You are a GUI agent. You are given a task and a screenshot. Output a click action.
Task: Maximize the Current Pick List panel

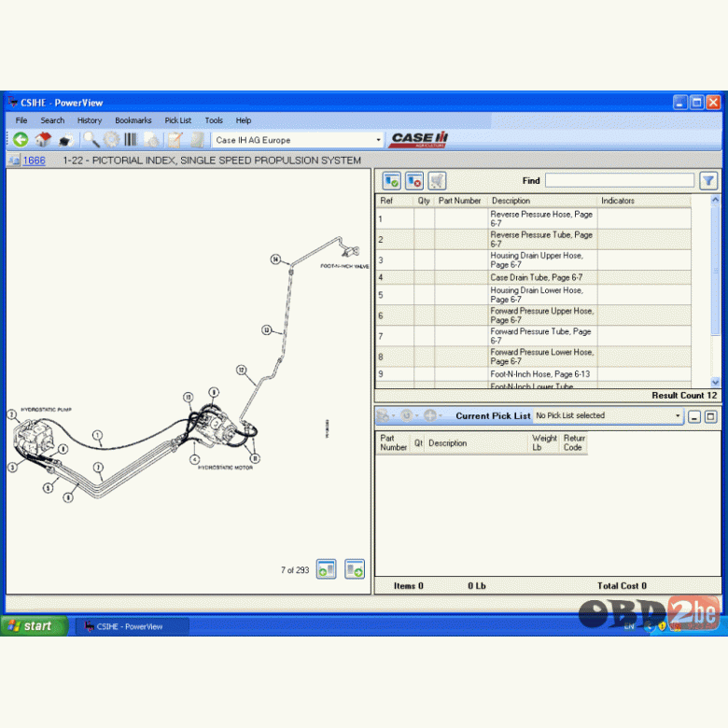[711, 417]
